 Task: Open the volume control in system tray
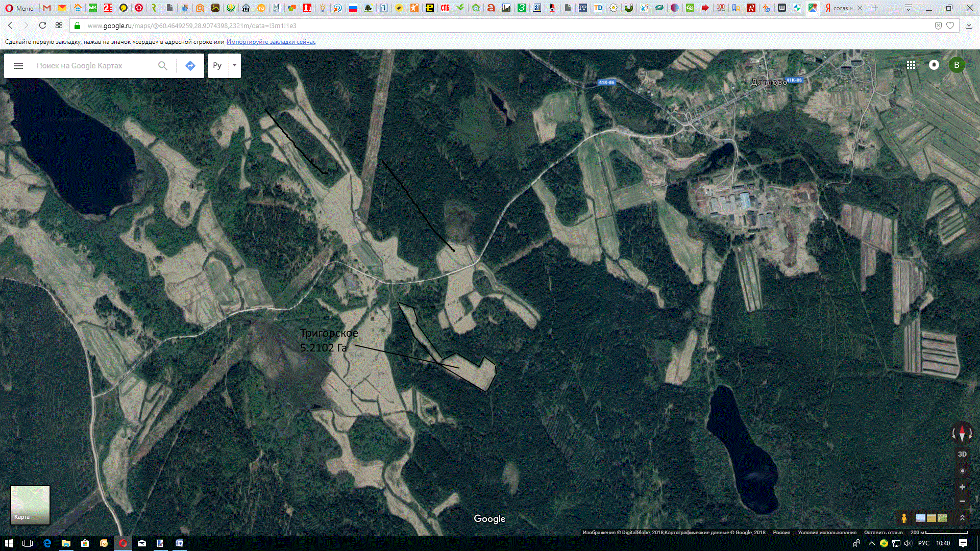pyautogui.click(x=908, y=543)
